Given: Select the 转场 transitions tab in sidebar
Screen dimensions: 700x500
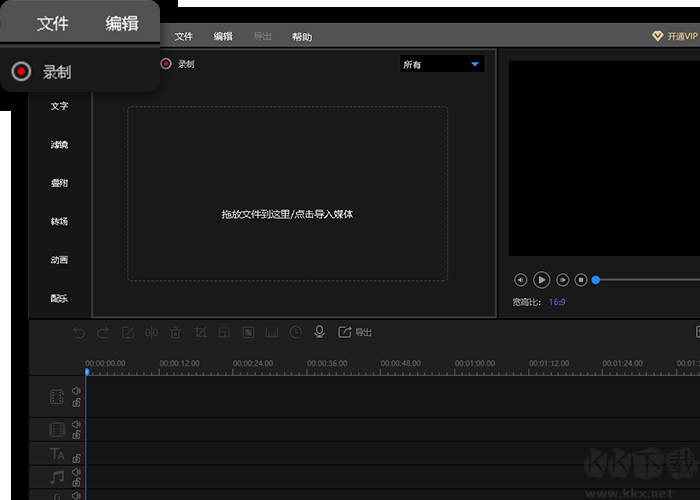Looking at the screenshot, I should pos(60,221).
